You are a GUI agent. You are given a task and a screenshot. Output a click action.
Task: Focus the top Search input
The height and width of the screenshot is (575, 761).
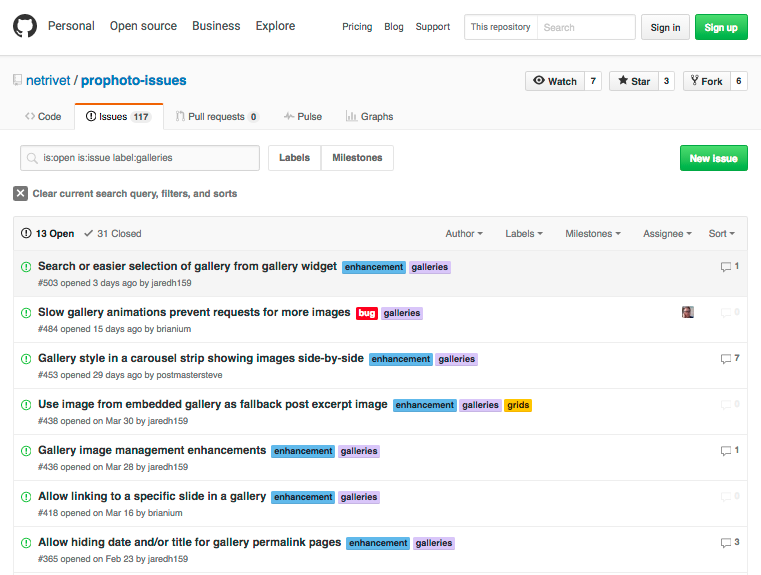pyautogui.click(x=586, y=27)
